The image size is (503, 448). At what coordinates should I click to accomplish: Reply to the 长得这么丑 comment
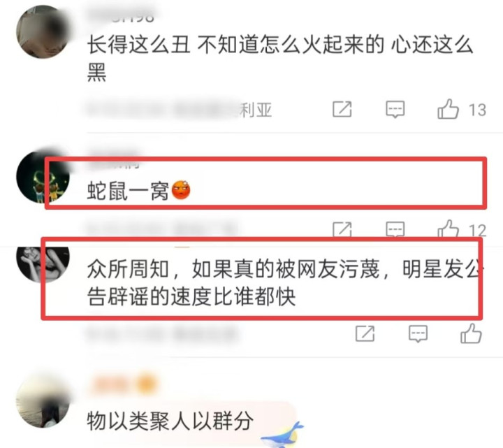pos(395,110)
